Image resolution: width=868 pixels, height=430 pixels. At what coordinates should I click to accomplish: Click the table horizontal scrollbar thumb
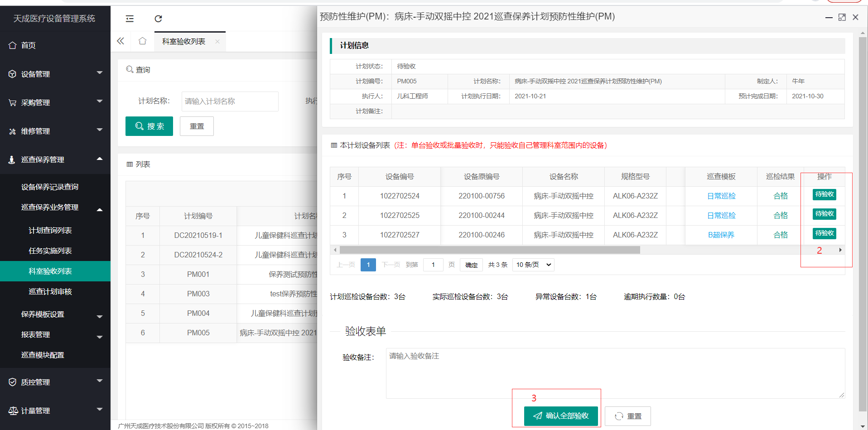click(x=490, y=250)
